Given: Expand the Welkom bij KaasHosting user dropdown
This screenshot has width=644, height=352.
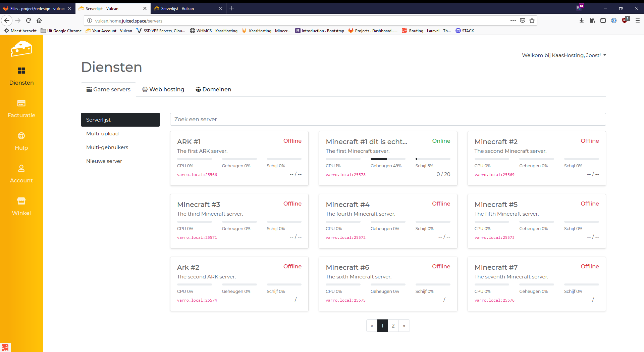Looking at the screenshot, I should [563, 55].
